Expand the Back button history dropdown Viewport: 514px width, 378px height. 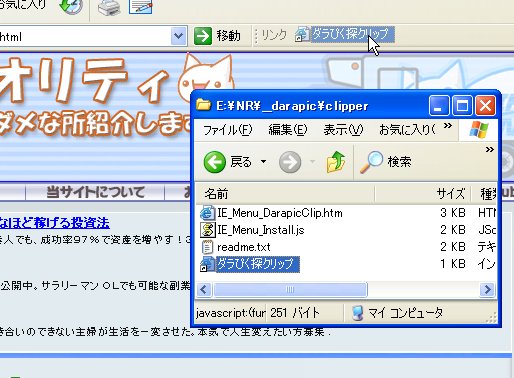[x=263, y=162]
